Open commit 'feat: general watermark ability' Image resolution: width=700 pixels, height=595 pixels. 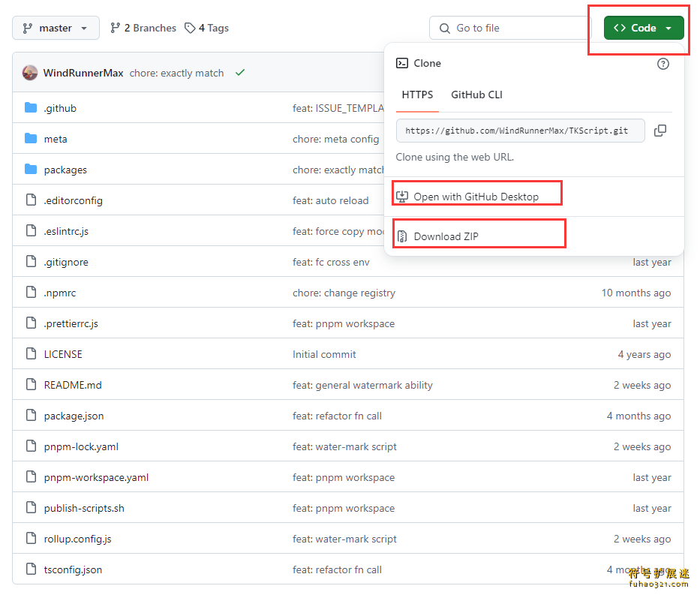pos(362,385)
